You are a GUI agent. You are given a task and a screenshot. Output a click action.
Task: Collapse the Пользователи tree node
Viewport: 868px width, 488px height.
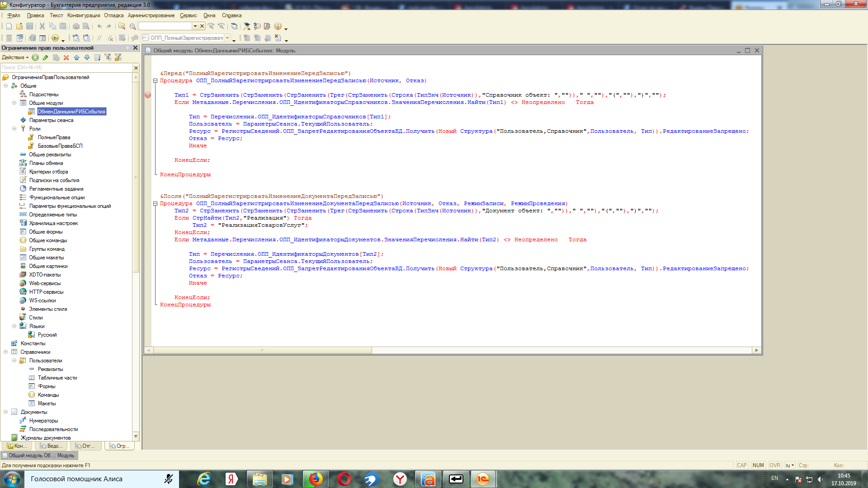tap(14, 361)
